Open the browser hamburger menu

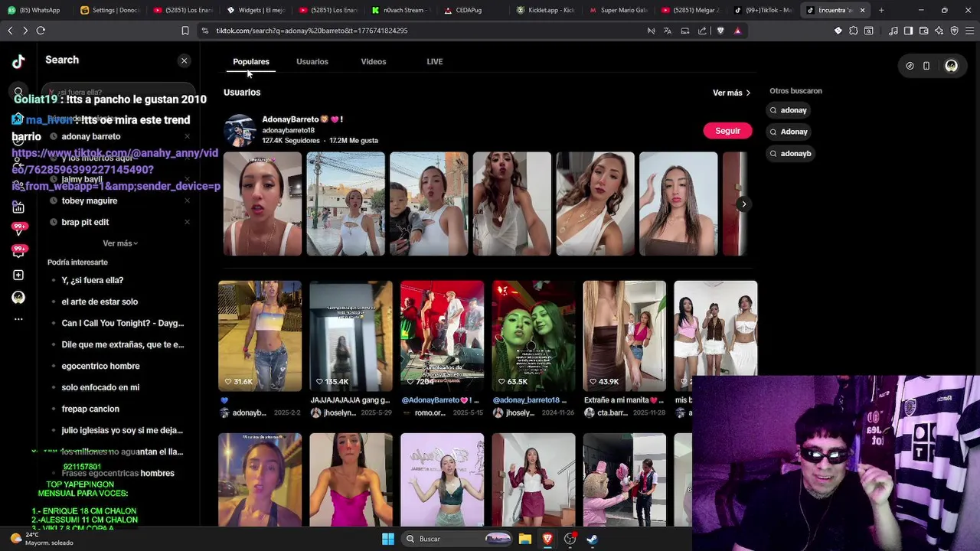tap(969, 31)
